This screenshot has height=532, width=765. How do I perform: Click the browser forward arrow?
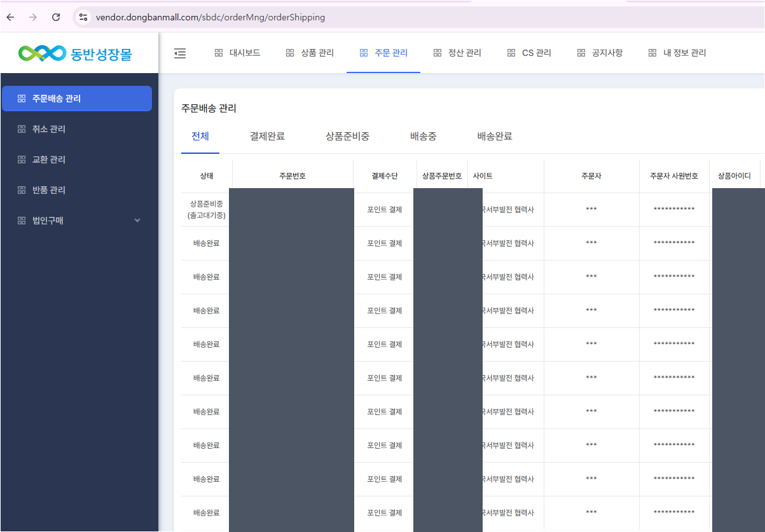(33, 17)
